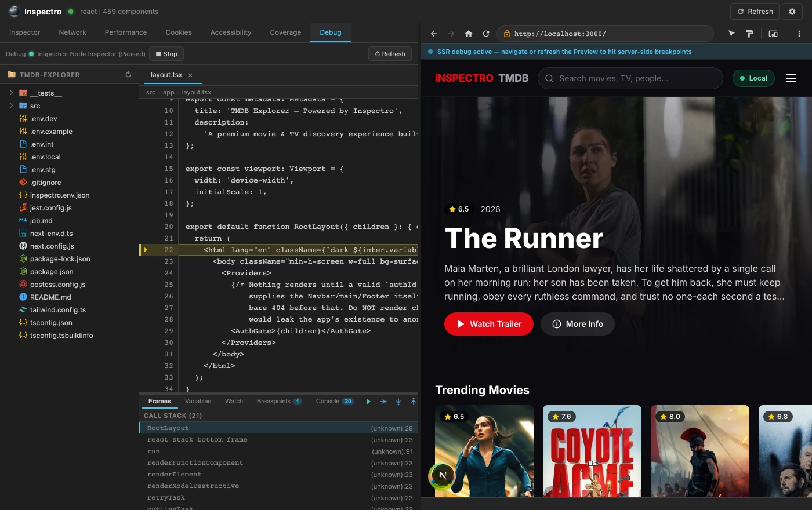Open the Performance tab
Viewport: 812px width, 510px height.
click(x=126, y=32)
